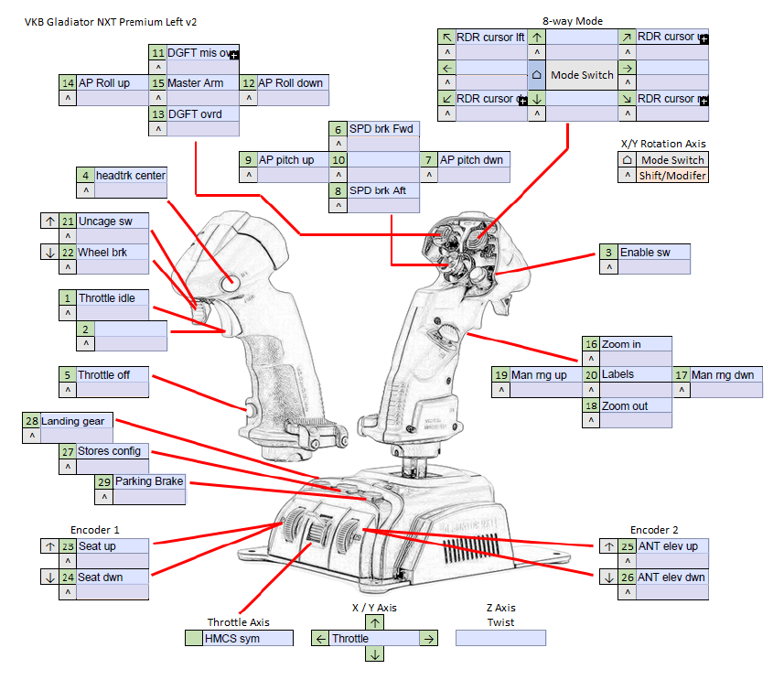Click the Parking Brake cell

pos(149,481)
